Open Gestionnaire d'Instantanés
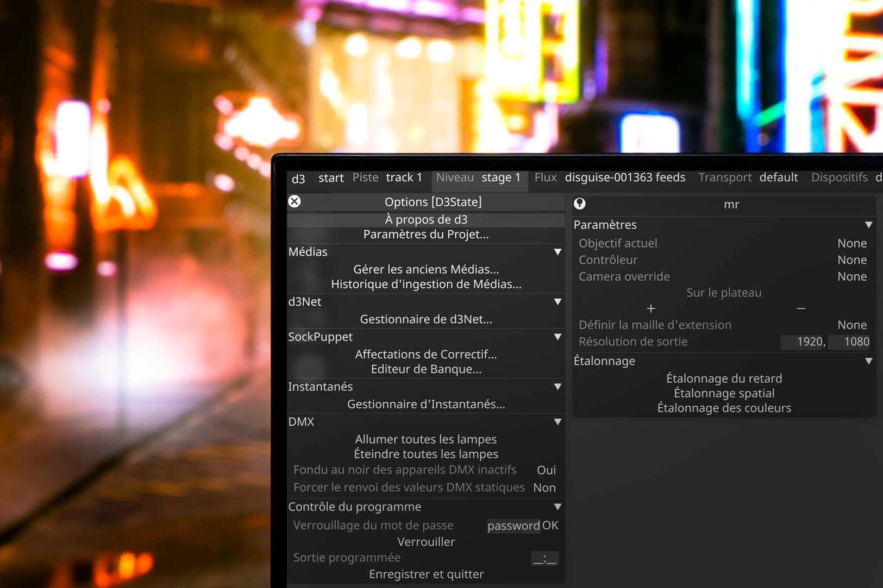Viewport: 883px width, 588px height. pos(426,404)
